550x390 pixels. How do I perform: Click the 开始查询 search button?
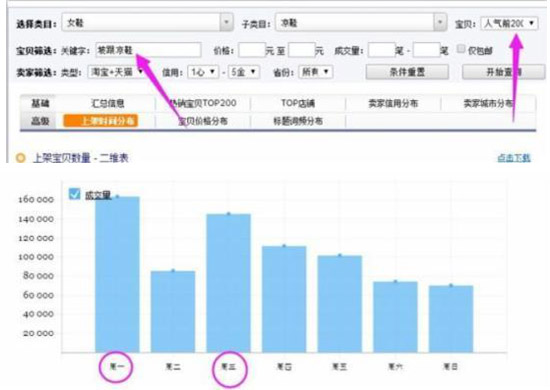tap(504, 72)
